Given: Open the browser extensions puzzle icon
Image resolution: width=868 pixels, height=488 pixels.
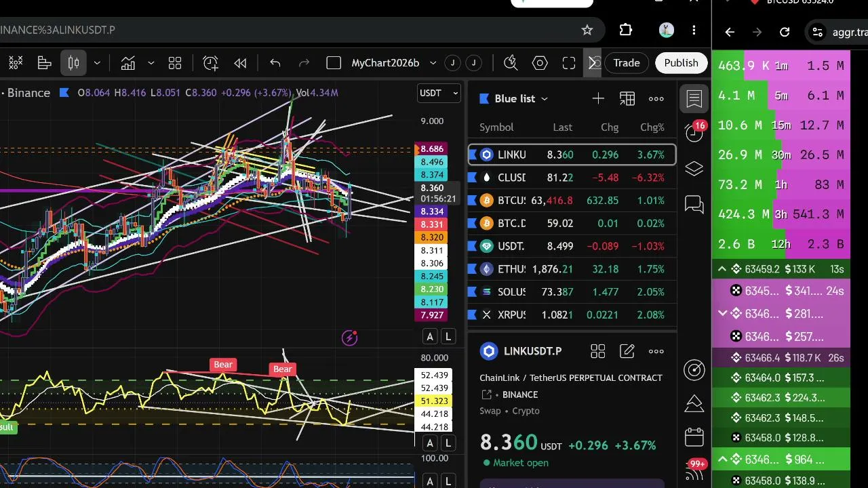Looking at the screenshot, I should 626,30.
